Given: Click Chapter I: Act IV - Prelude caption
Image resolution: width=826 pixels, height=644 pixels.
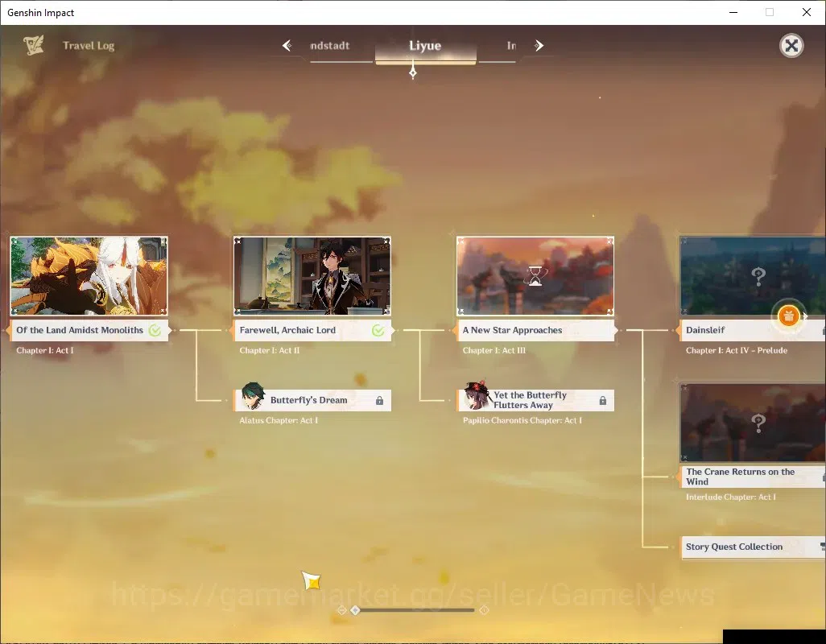Looking at the screenshot, I should click(x=737, y=350).
